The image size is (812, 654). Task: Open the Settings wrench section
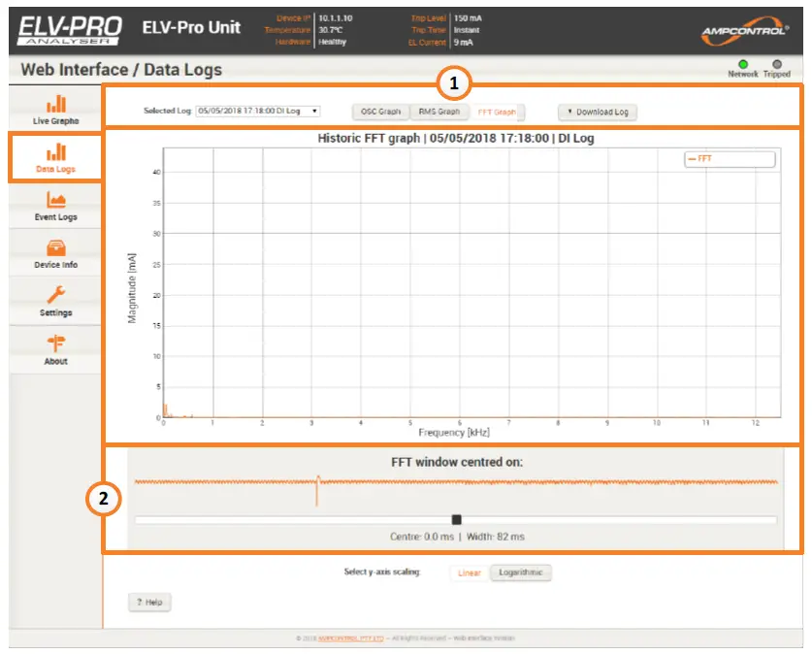coord(55,302)
